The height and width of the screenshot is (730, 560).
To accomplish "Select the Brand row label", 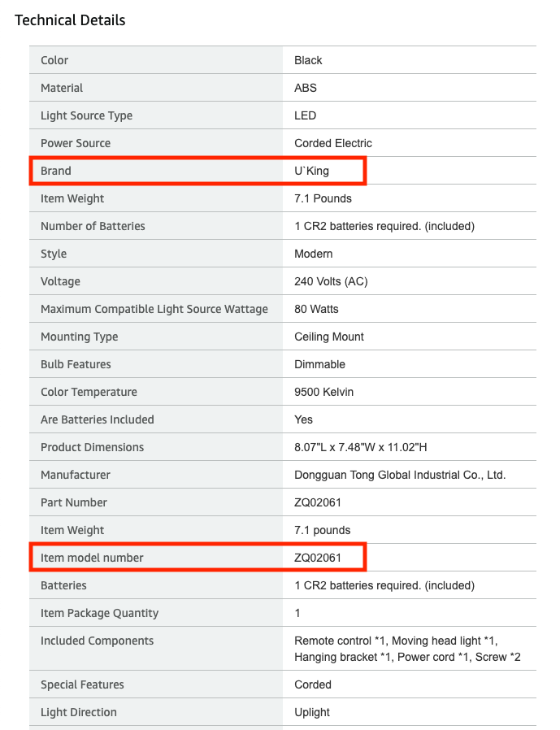I will [56, 171].
